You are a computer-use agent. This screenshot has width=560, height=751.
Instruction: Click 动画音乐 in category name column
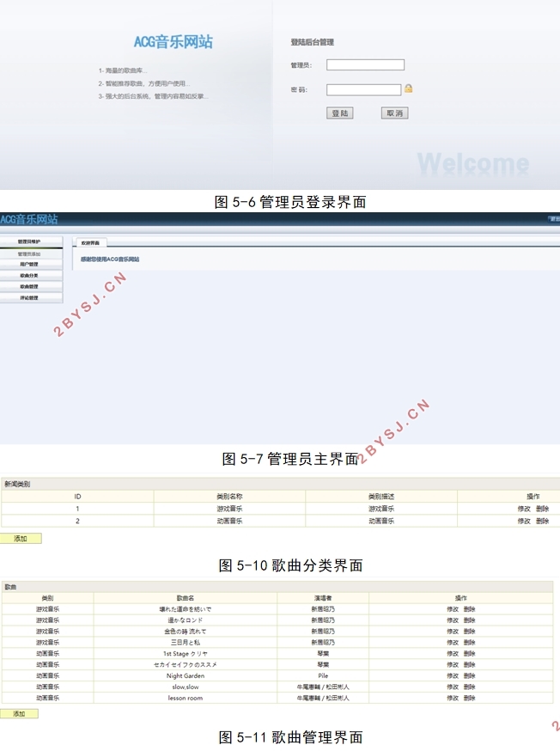229,521
